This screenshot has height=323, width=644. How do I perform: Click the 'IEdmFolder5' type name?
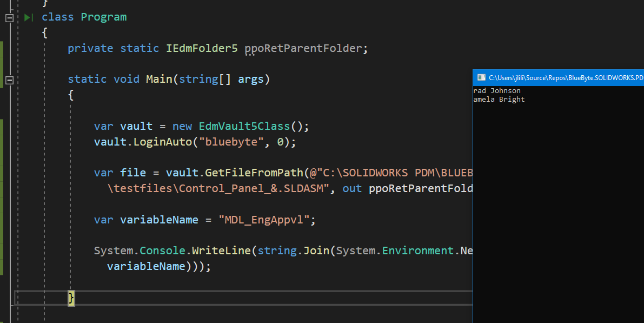coord(202,49)
